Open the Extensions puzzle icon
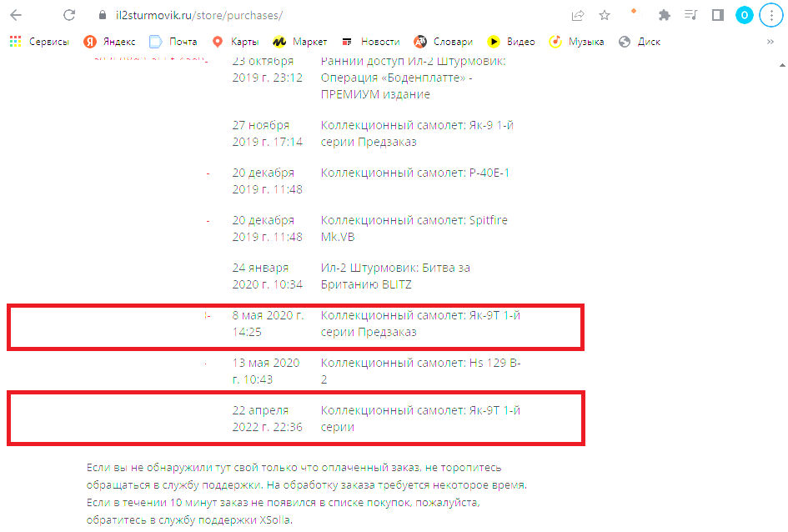The image size is (788, 532). [x=665, y=16]
